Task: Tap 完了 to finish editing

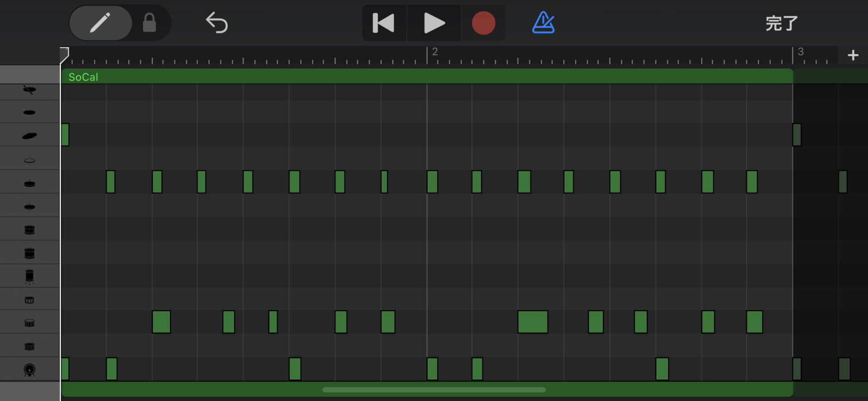Action: click(782, 23)
